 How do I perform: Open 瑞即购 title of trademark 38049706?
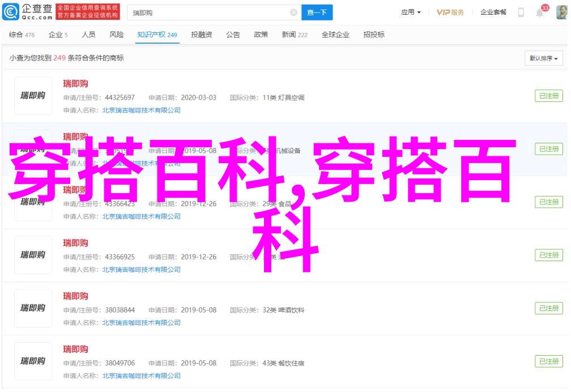point(75,350)
